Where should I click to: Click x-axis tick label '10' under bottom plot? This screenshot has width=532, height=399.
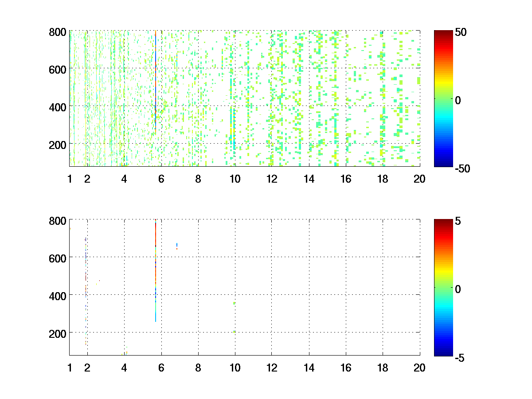coord(235,368)
